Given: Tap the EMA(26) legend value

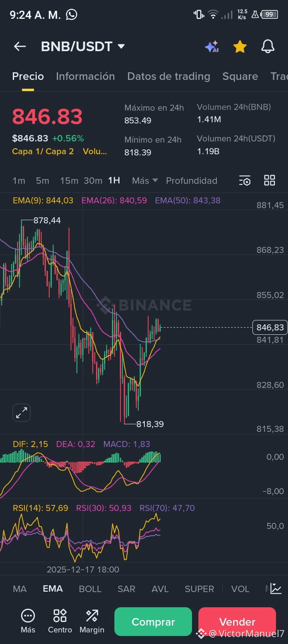Looking at the screenshot, I should tap(114, 201).
